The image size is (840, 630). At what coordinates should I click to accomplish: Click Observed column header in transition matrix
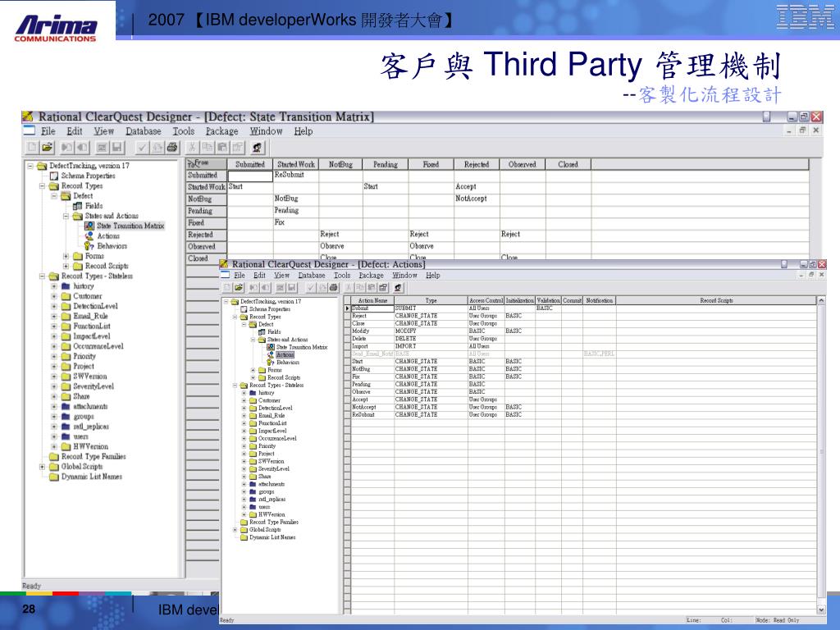click(x=522, y=164)
